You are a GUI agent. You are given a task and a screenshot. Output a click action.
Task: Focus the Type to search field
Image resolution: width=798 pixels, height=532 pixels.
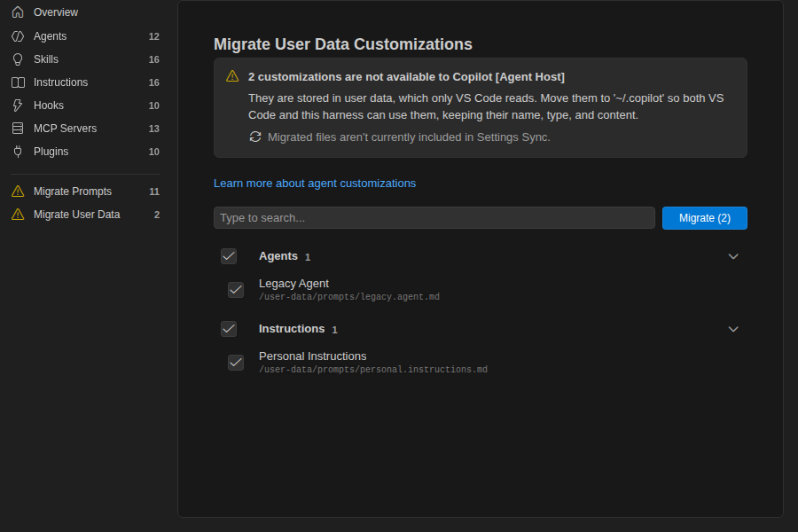tap(434, 218)
